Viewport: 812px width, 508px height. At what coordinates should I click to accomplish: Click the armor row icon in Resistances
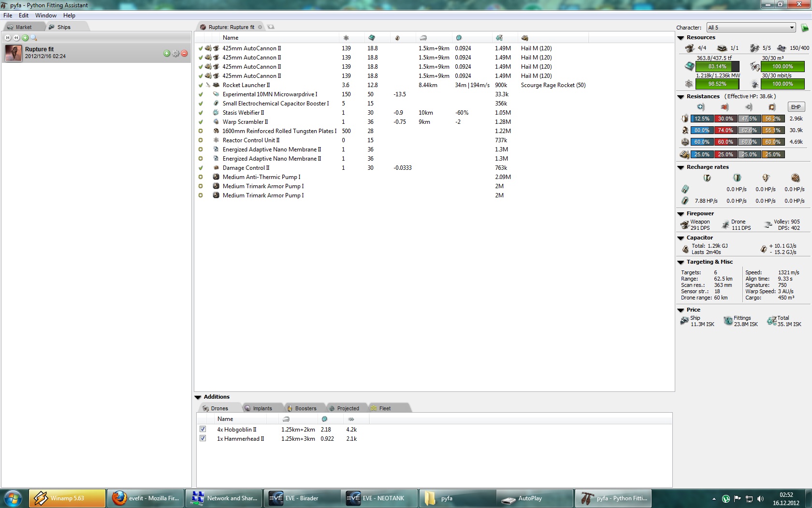pos(685,130)
